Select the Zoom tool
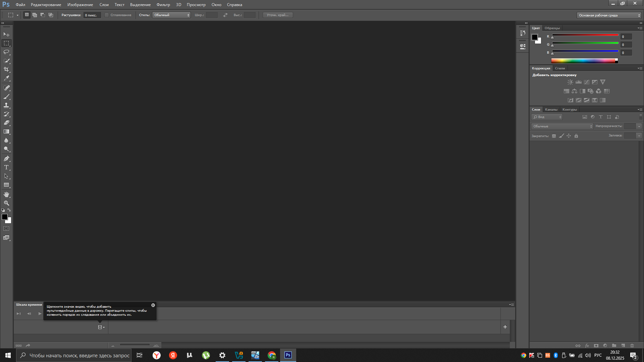 pos(6,203)
